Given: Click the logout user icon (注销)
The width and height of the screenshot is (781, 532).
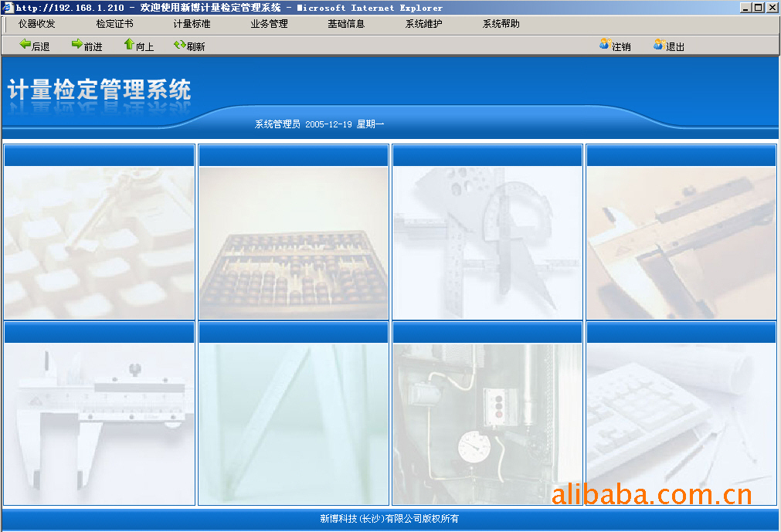Looking at the screenshot, I should coord(604,45).
